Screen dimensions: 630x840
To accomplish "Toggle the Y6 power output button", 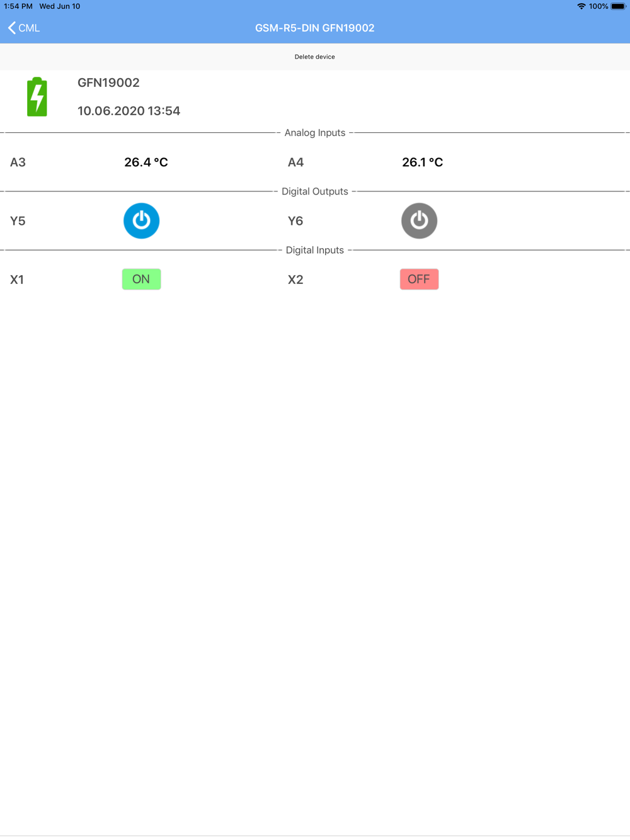I will (419, 220).
